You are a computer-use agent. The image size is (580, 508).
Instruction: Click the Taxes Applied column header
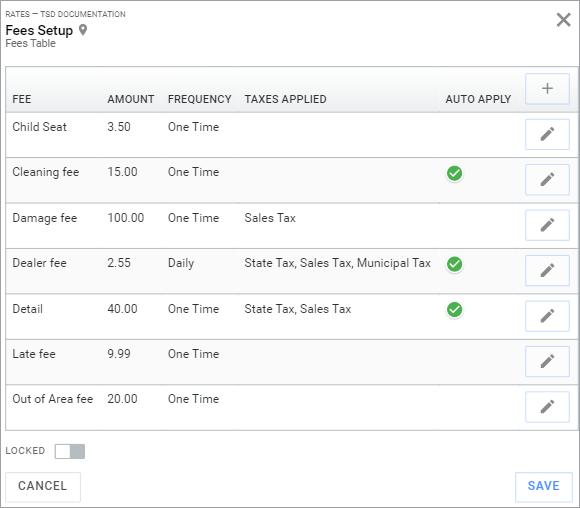coord(285,99)
